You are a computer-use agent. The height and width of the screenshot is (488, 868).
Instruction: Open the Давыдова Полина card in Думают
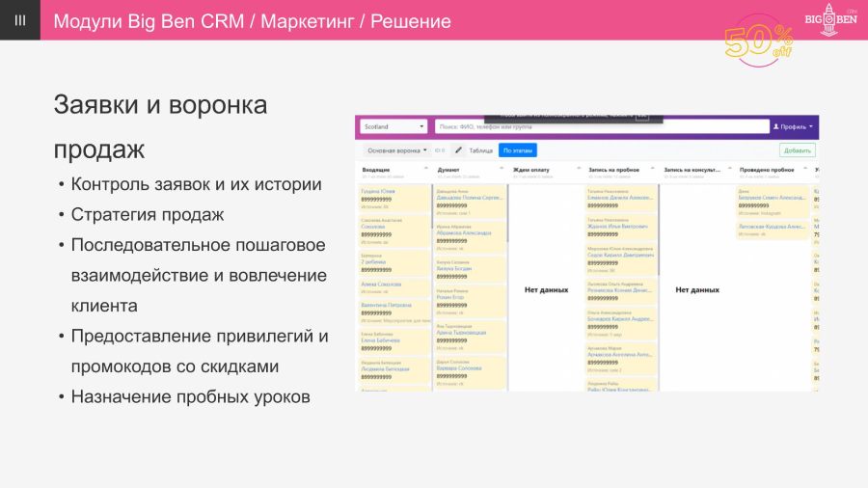coord(470,202)
